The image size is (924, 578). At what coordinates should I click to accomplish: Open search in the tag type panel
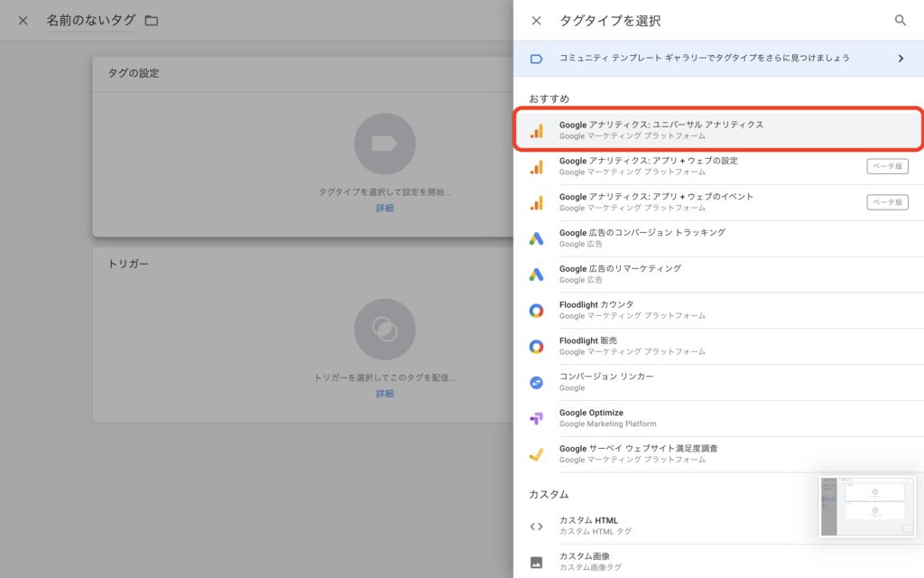click(901, 21)
